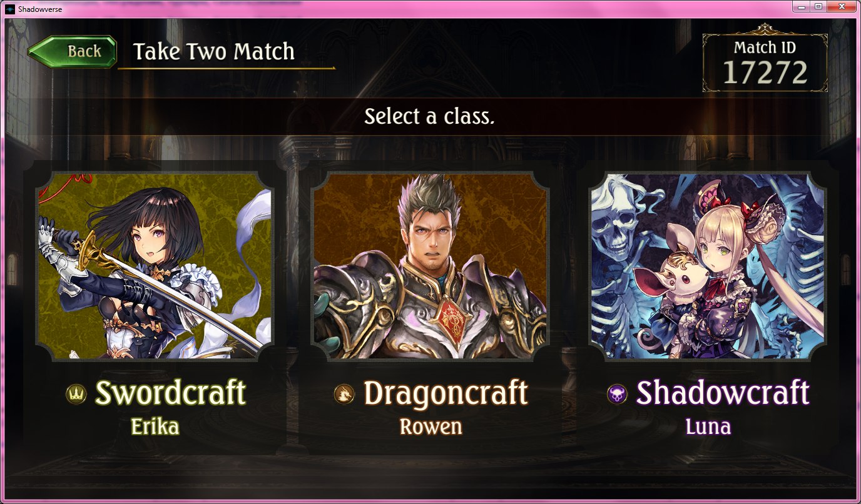The image size is (861, 504).
Task: Minimize the Shadowverse window
Action: [x=802, y=6]
